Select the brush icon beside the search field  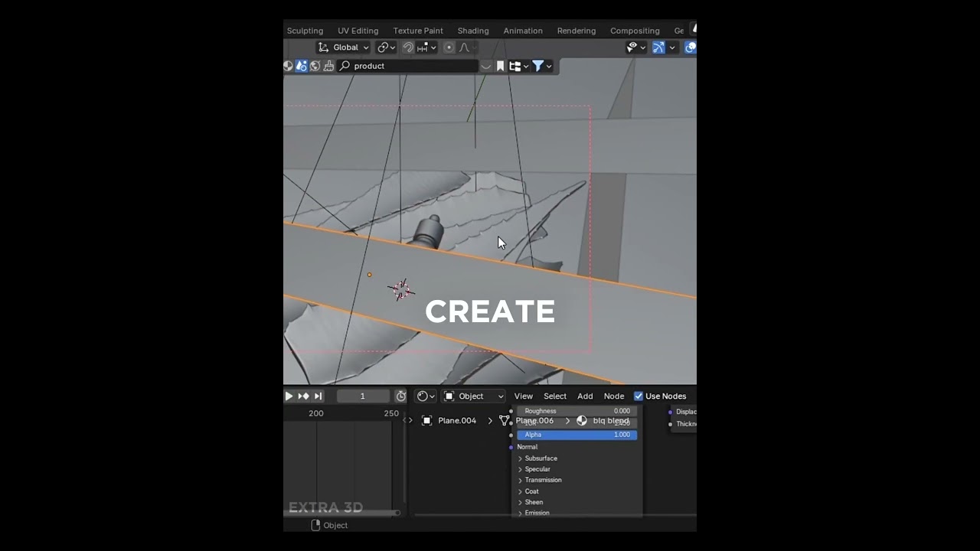point(328,66)
